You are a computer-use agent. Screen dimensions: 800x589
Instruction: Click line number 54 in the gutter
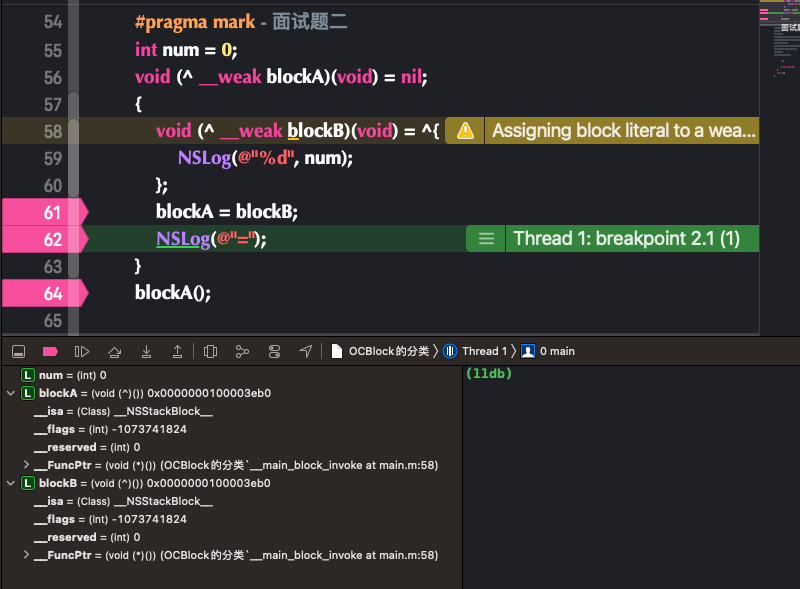[x=53, y=22]
